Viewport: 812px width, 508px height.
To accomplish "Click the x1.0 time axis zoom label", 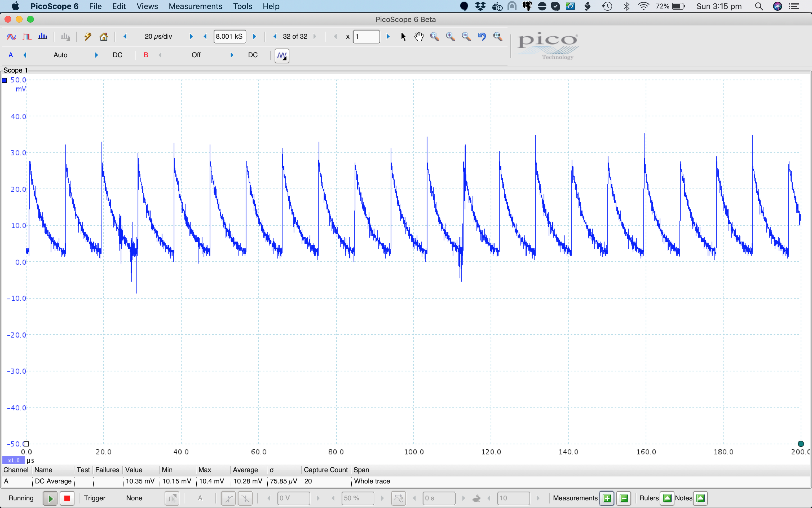I will (x=14, y=460).
